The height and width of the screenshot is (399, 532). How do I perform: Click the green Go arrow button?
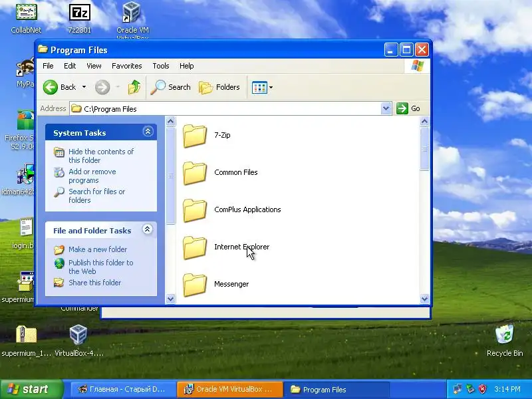[402, 108]
